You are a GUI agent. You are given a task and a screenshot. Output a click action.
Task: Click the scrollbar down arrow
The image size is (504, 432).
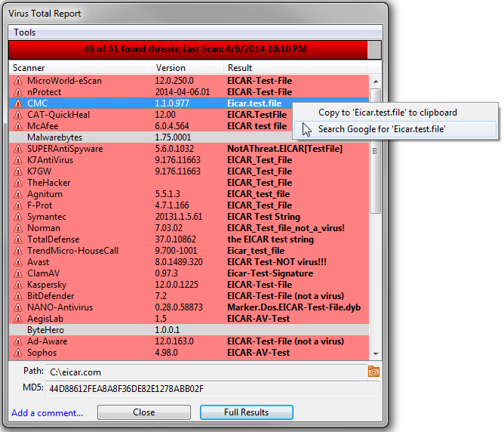376,354
